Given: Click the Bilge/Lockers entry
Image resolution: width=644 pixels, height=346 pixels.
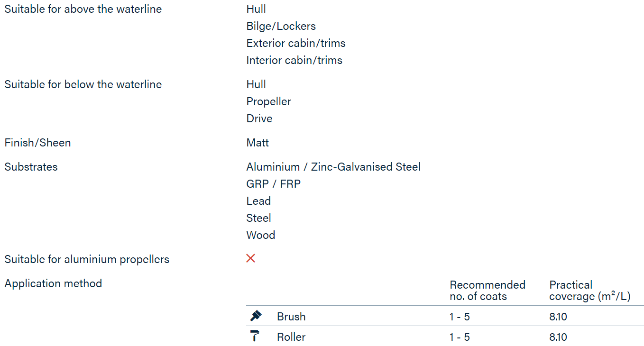Looking at the screenshot, I should point(281,26).
